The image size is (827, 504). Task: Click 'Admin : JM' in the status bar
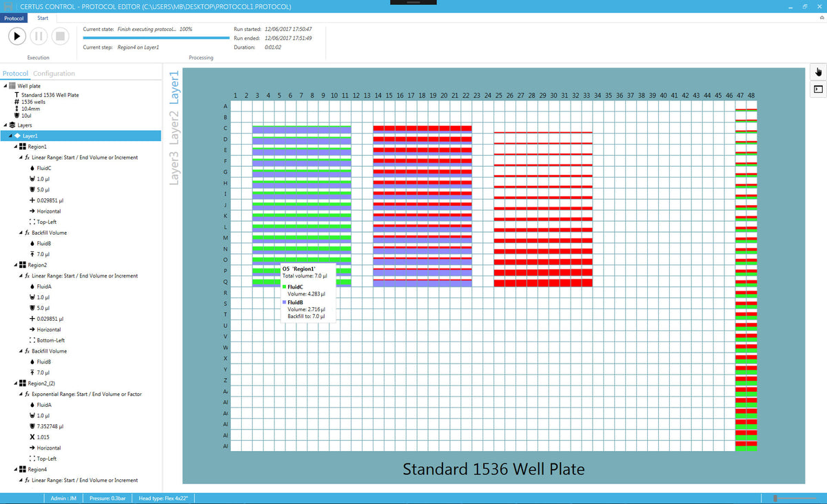point(65,498)
